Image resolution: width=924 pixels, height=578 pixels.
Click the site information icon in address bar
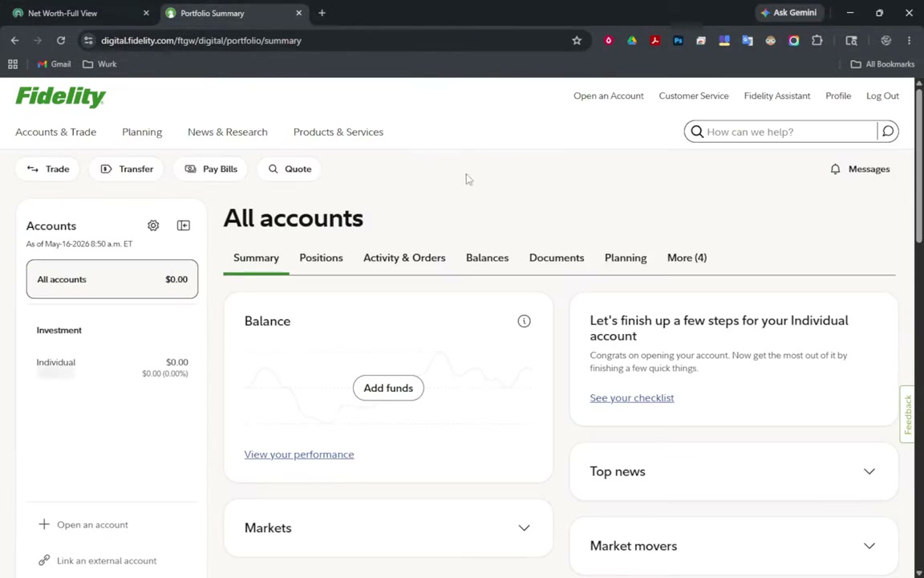[88, 41]
